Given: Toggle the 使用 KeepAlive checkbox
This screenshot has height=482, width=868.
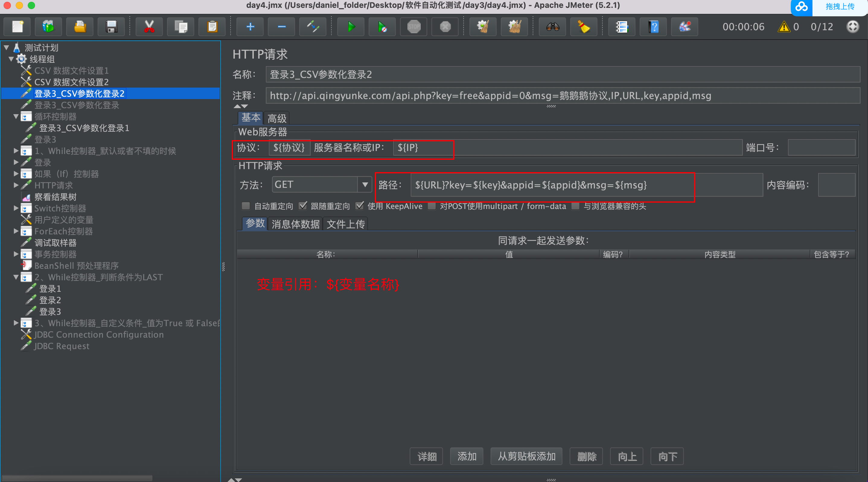Looking at the screenshot, I should 360,206.
